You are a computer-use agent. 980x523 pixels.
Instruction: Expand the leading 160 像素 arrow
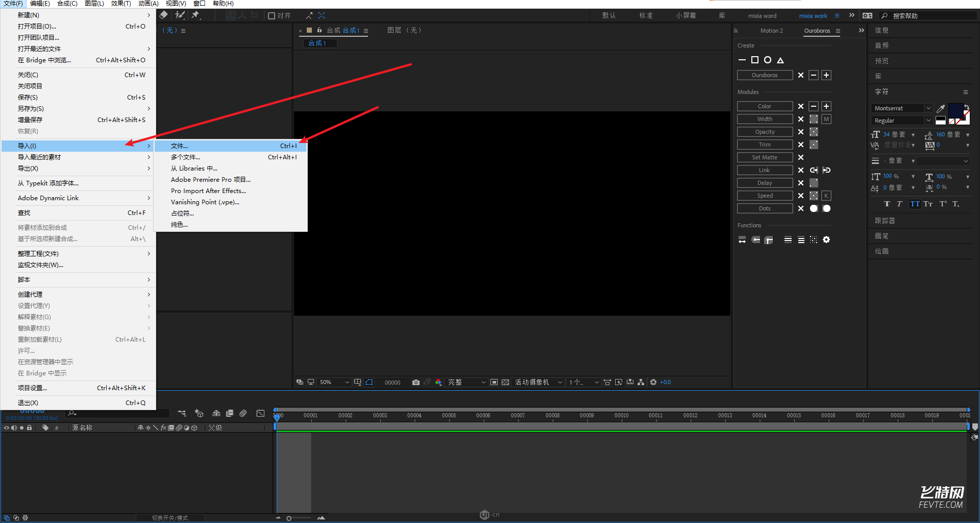968,135
